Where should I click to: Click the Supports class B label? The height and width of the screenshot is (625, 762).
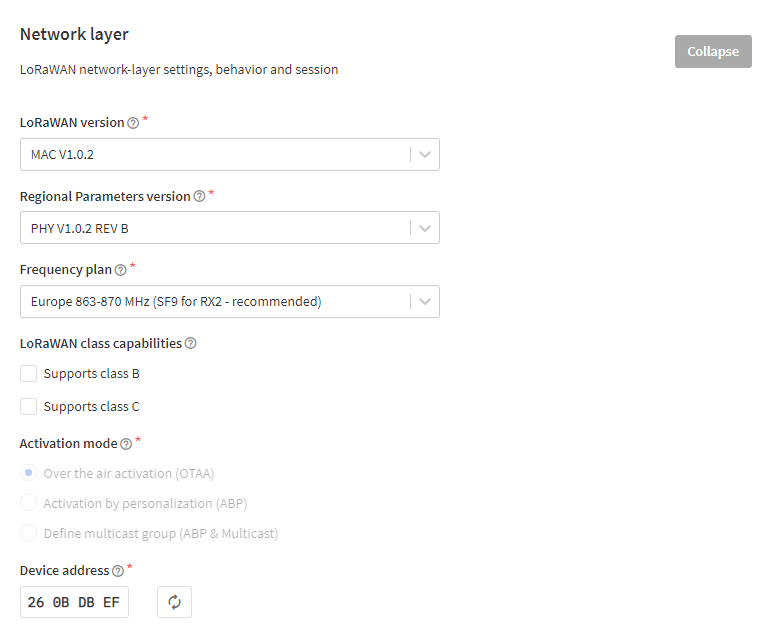click(x=91, y=374)
